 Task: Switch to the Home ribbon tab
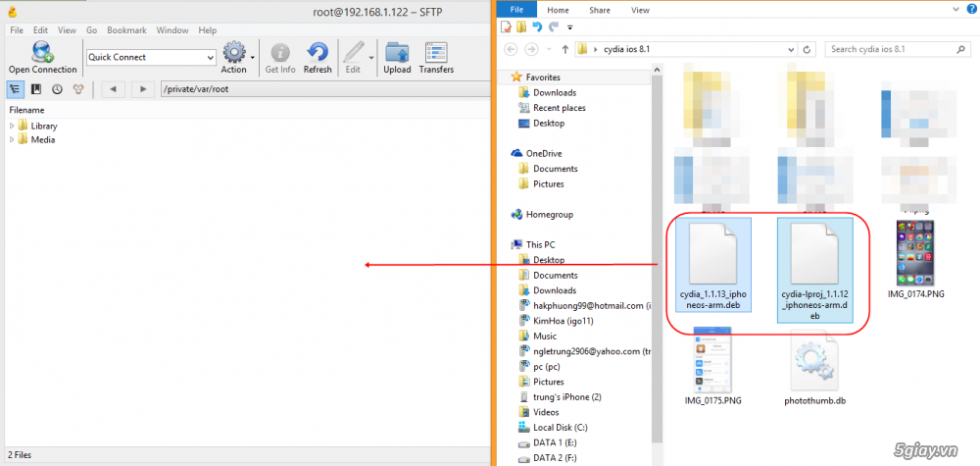tap(559, 10)
